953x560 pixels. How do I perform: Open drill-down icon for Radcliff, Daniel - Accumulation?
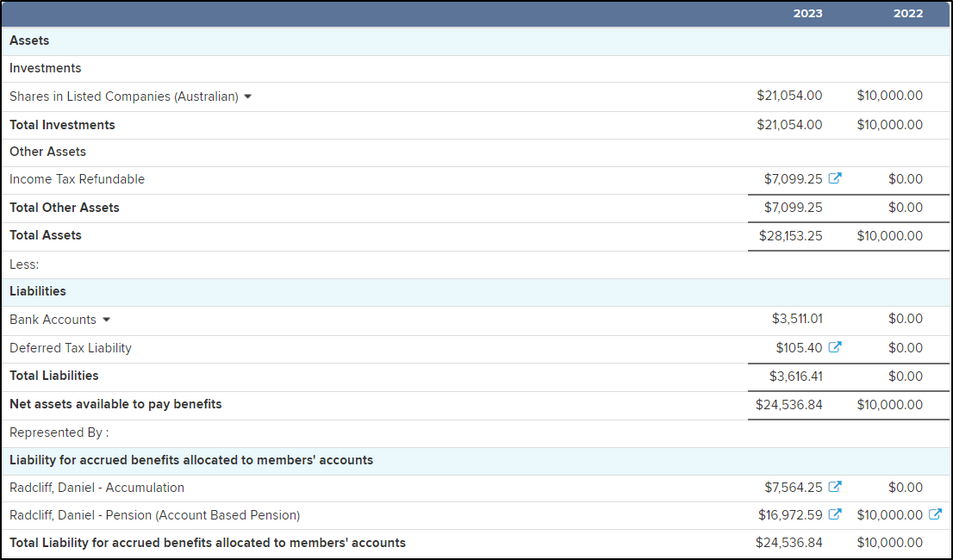click(x=834, y=487)
